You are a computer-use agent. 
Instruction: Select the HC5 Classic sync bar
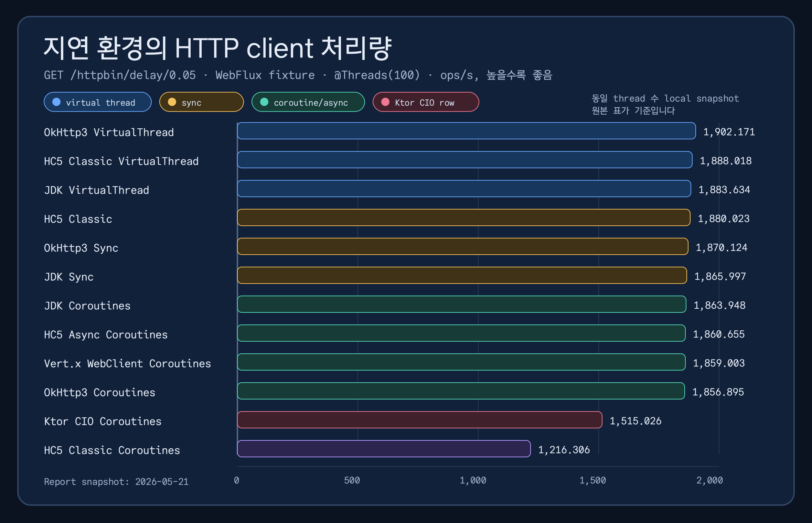(x=464, y=218)
